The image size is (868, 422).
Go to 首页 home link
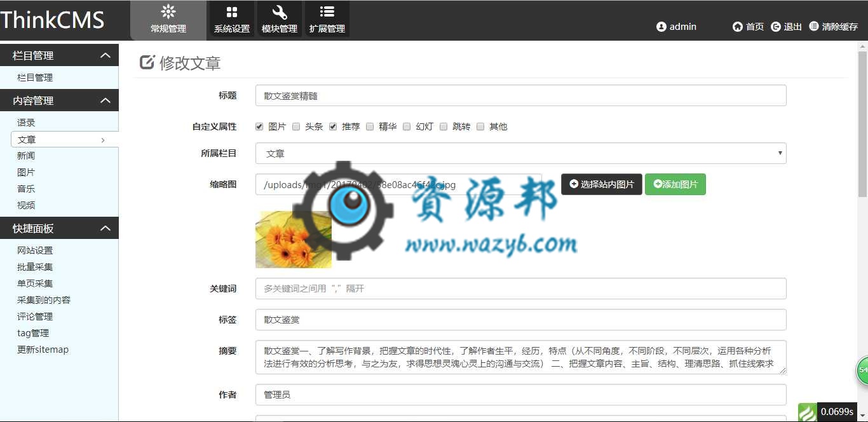(x=748, y=27)
